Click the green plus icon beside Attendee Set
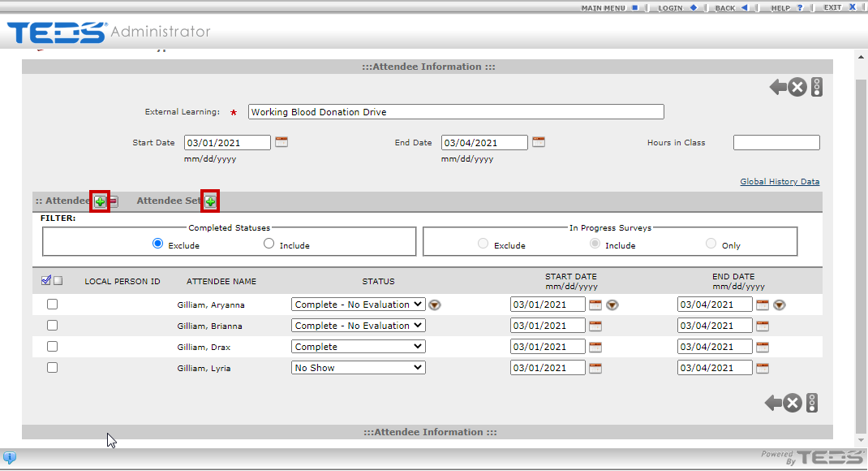Screen dimensions: 868x471 pos(211,201)
